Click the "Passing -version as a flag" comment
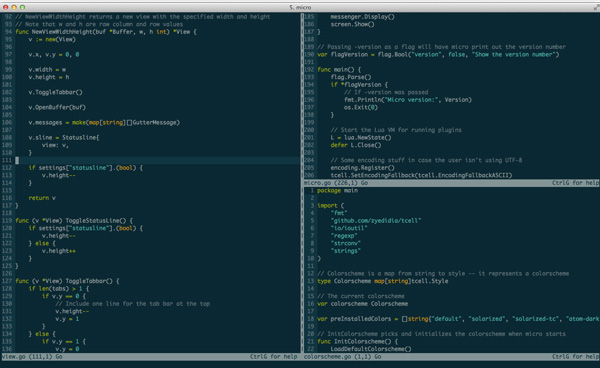The height and width of the screenshot is (368, 600). pos(441,47)
